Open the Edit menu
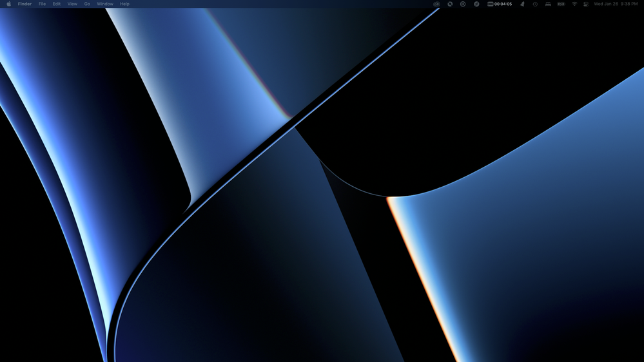 point(56,4)
